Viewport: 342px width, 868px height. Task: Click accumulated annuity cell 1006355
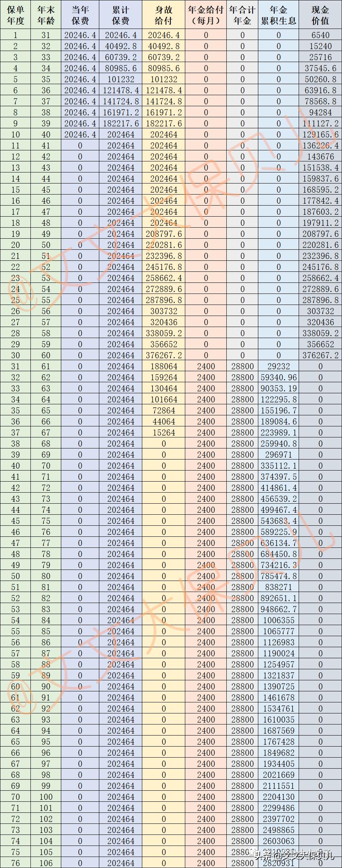(x=278, y=620)
